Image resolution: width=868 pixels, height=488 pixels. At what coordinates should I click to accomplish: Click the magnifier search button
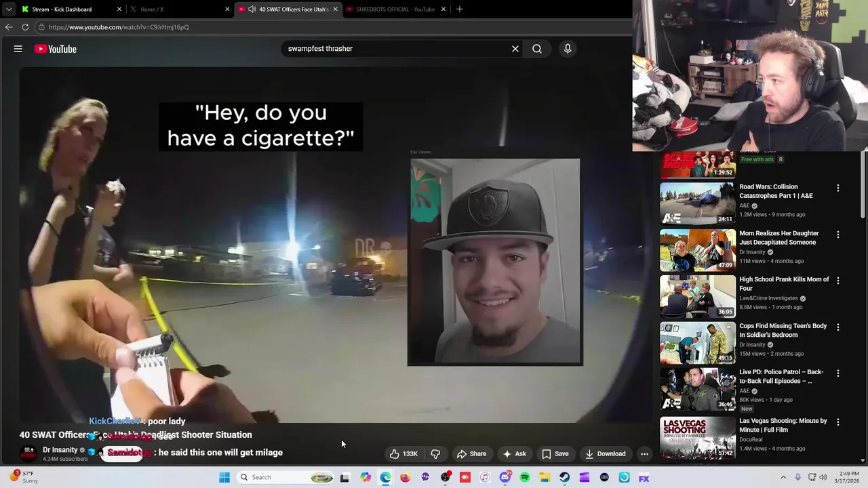pyautogui.click(x=537, y=49)
